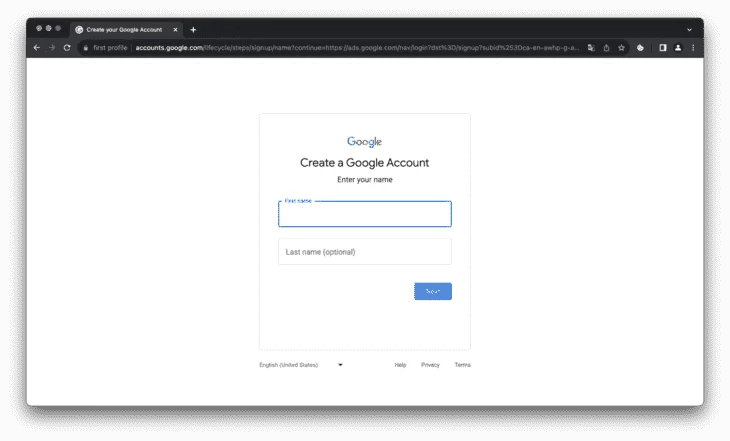Image resolution: width=730 pixels, height=441 pixels.
Task: Click the Last name (optional) field
Action: 365,251
